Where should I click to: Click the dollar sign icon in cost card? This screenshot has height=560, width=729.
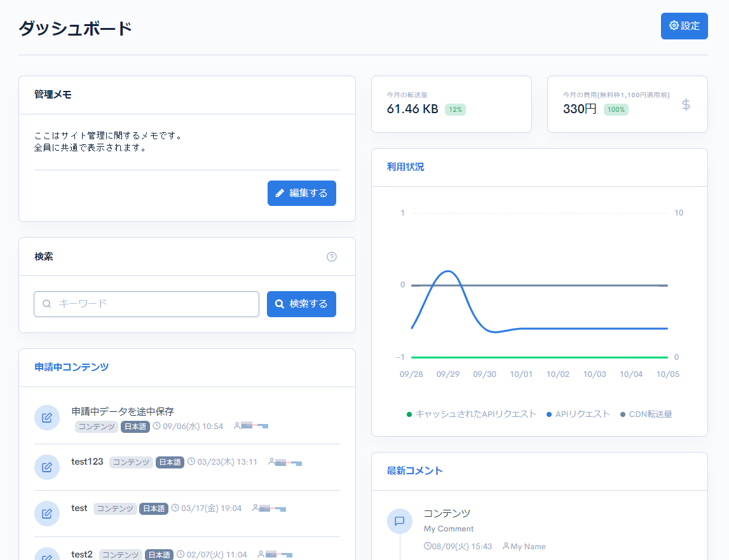(686, 105)
